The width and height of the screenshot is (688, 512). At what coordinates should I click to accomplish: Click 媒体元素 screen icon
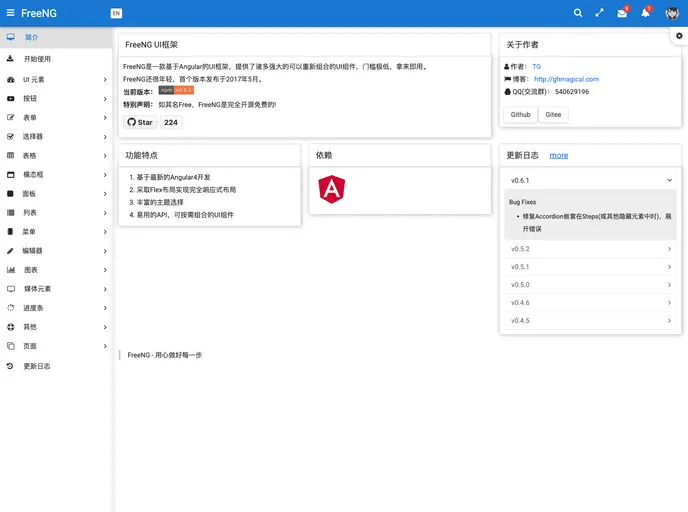(x=11, y=289)
